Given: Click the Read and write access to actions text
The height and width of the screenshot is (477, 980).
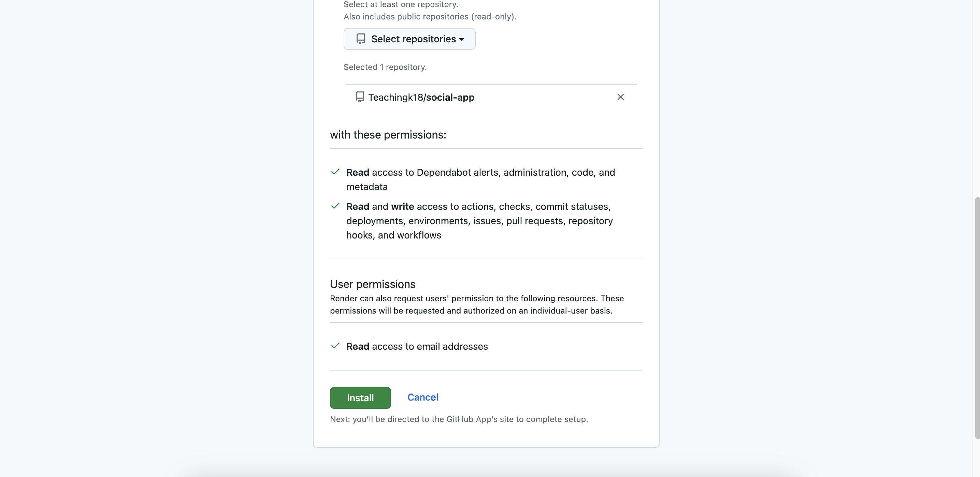Looking at the screenshot, I should 479,221.
